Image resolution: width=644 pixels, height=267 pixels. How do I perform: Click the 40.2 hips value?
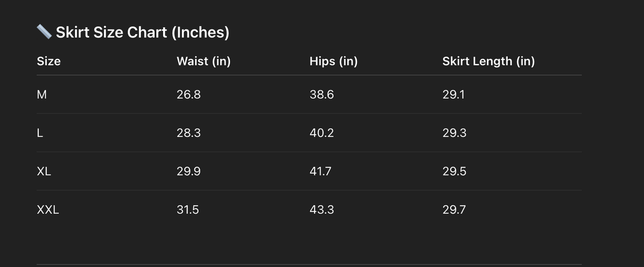click(322, 133)
